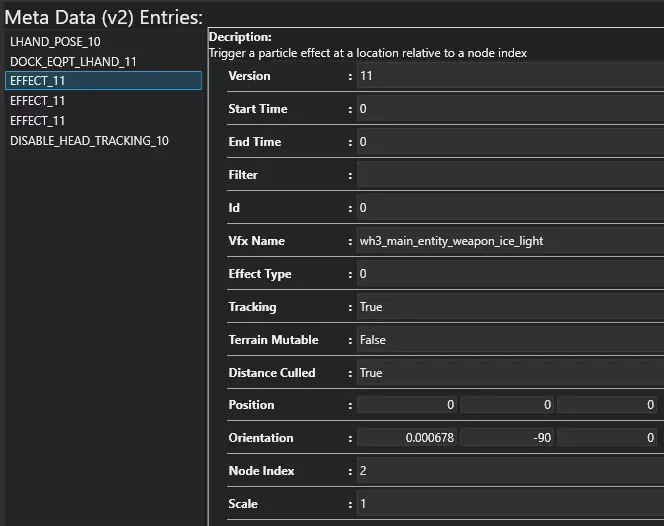This screenshot has height=526, width=664.
Task: Click the Version value field
Action: coord(509,76)
